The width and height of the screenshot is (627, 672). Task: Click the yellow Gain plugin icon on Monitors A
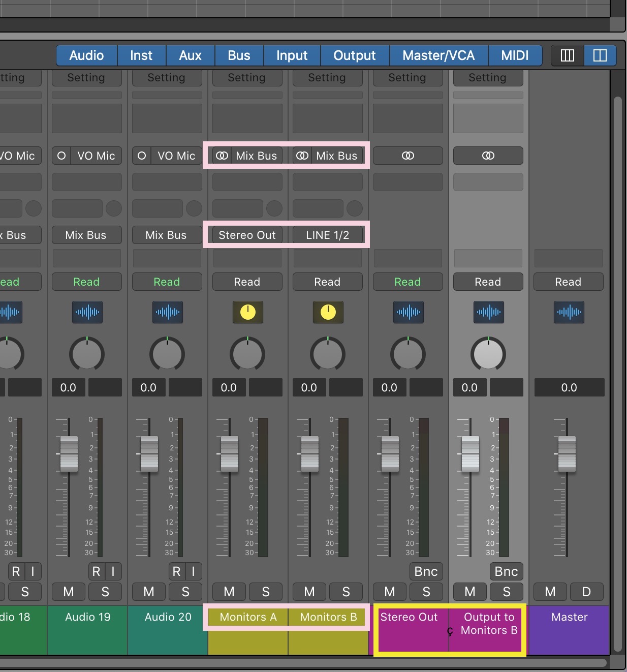(x=247, y=312)
